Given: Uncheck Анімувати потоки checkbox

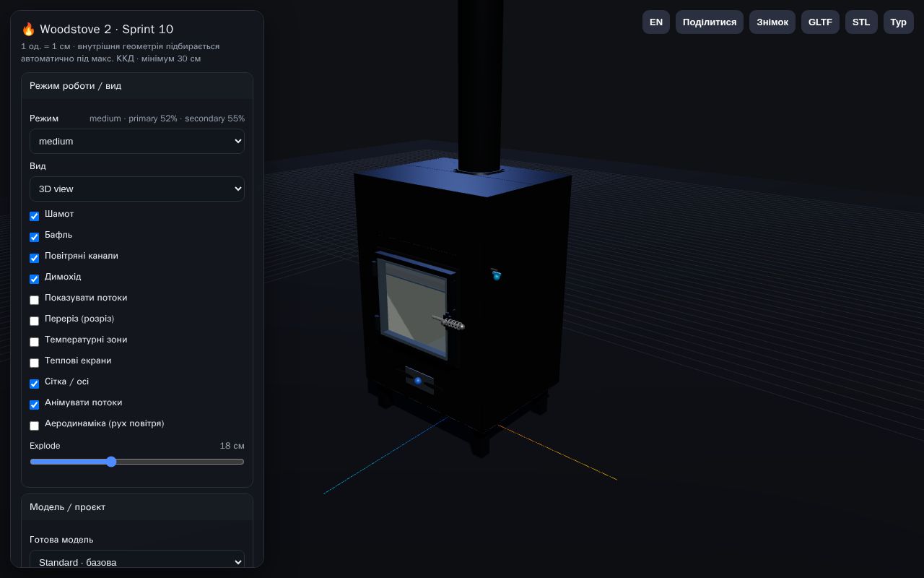Looking at the screenshot, I should pyautogui.click(x=34, y=405).
